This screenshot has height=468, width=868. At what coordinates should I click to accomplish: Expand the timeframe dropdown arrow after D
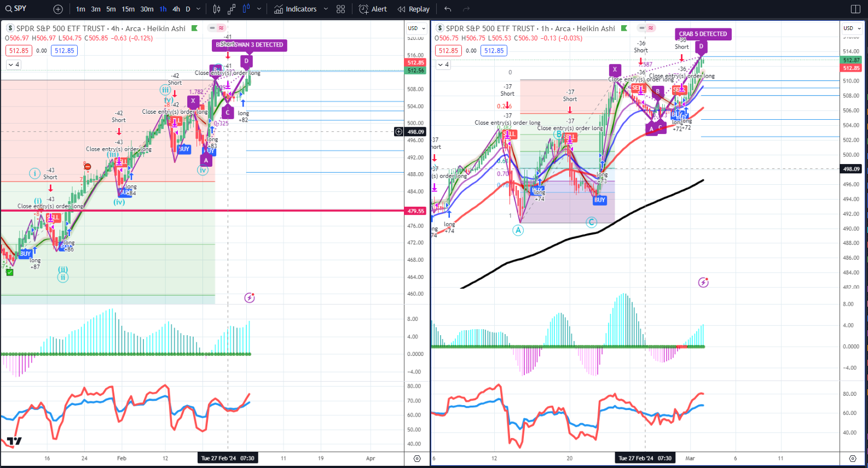pyautogui.click(x=198, y=9)
